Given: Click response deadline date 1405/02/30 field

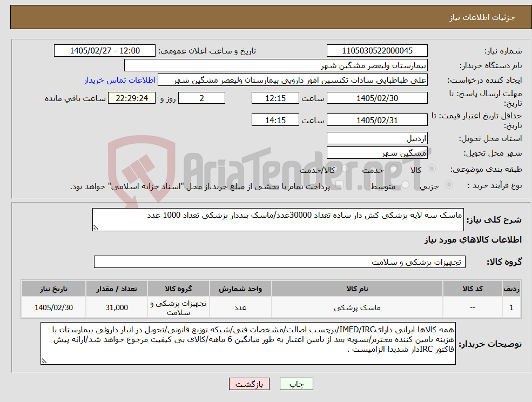Looking at the screenshot, I should click(377, 98).
